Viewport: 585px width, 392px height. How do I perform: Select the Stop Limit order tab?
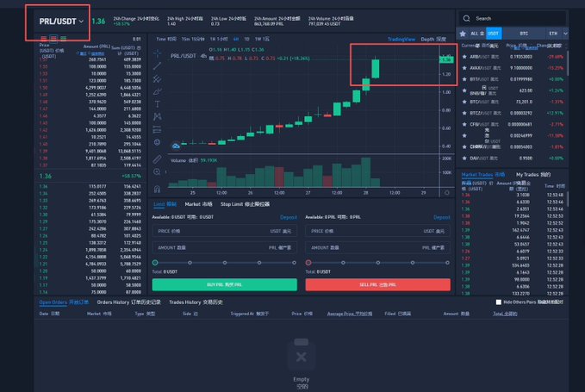246,204
